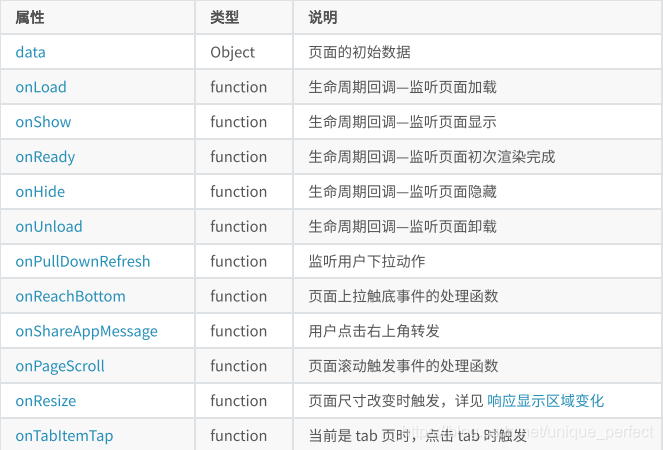Click the 监听用户下拉动作 description text
The width and height of the screenshot is (663, 450).
367,262
